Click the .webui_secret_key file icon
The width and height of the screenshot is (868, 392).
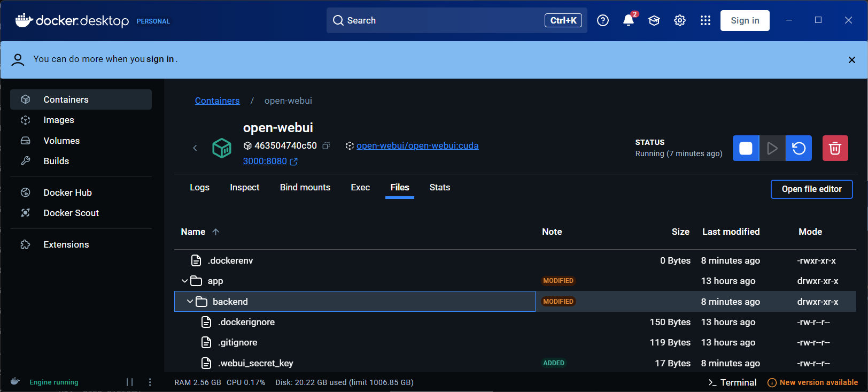tap(206, 363)
